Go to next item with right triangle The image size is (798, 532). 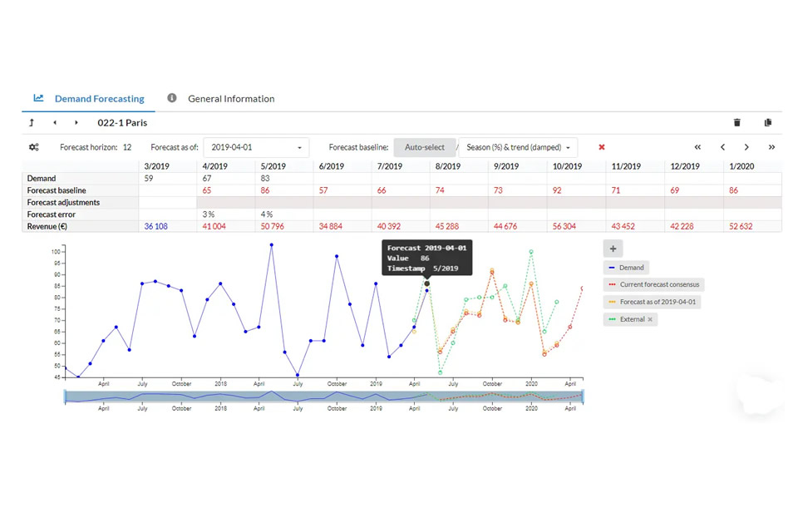pyautogui.click(x=76, y=123)
